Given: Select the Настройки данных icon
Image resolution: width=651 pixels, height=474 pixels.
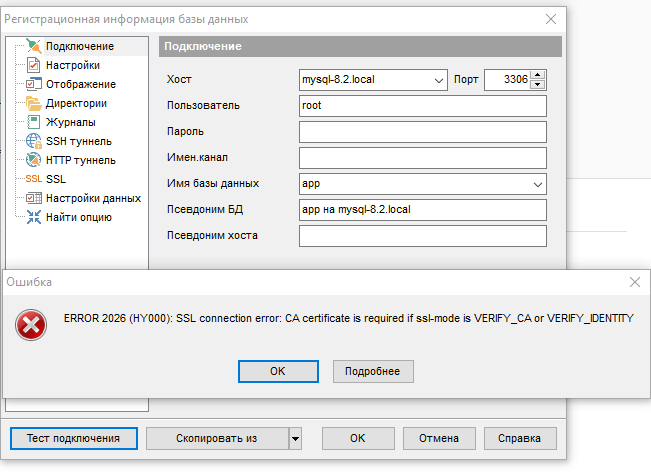Looking at the screenshot, I should tap(33, 198).
